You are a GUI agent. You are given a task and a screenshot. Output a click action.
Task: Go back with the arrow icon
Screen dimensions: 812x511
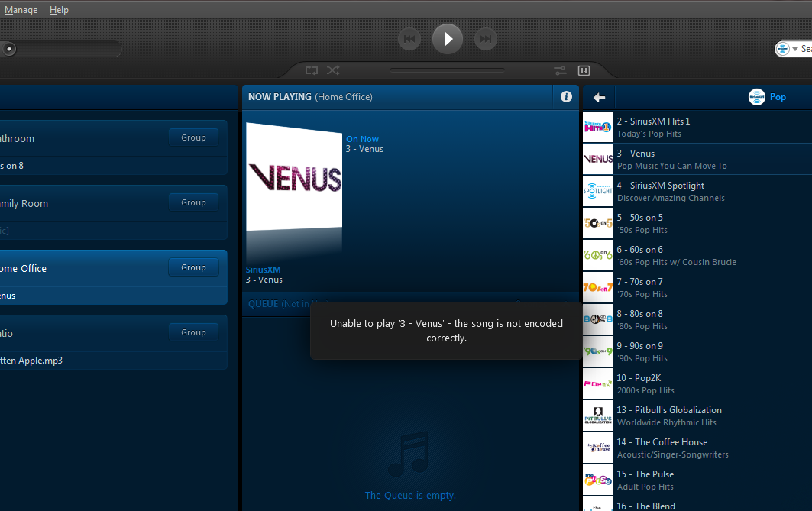599,97
